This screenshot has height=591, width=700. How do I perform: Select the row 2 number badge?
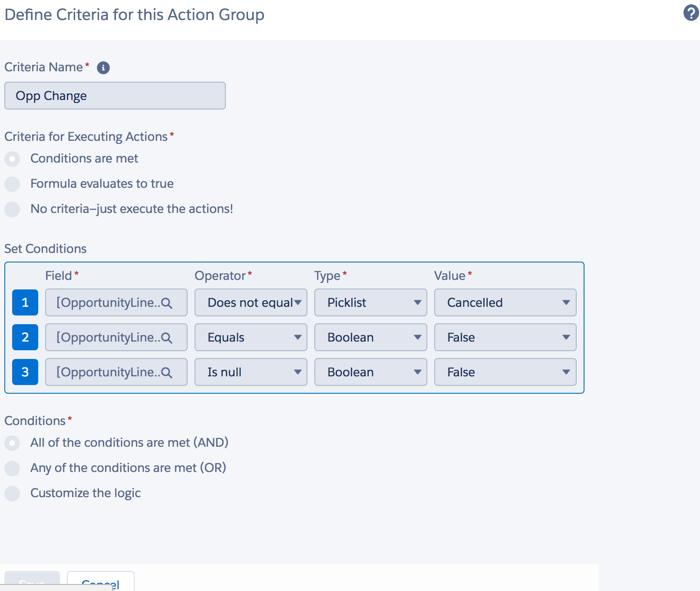(x=25, y=337)
